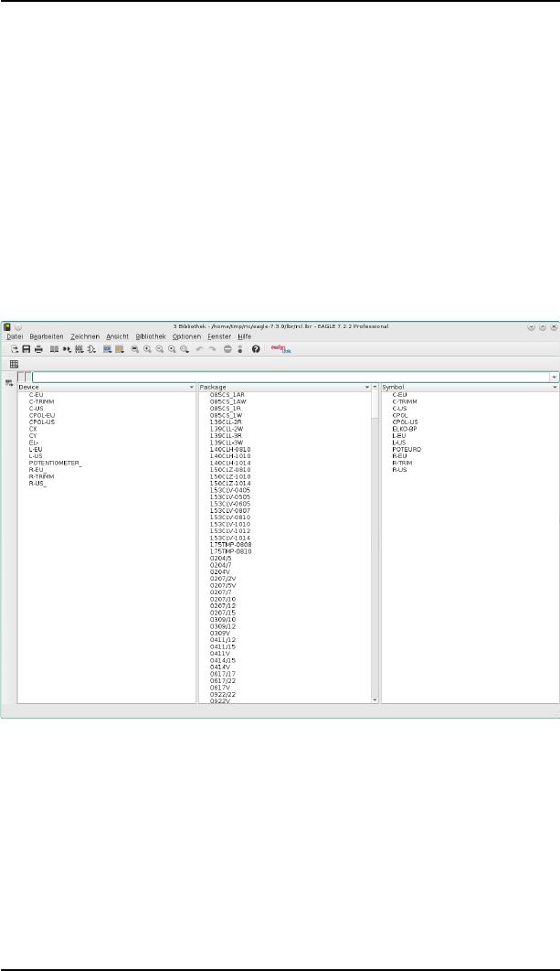Screen dimensions: 560x971
Task: Open the Optionen menu
Action: tap(187, 336)
